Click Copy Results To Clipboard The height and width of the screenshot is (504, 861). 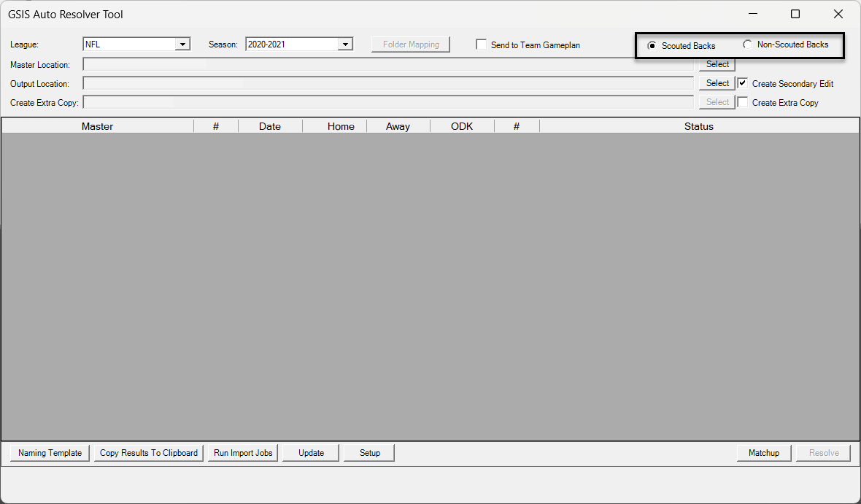(x=149, y=453)
